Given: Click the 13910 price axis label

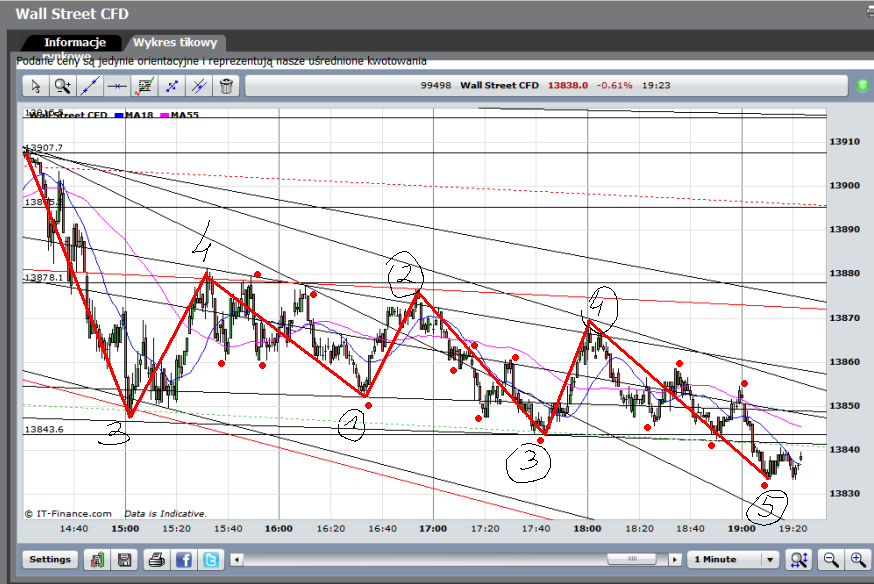Looking at the screenshot, I should (x=844, y=142).
